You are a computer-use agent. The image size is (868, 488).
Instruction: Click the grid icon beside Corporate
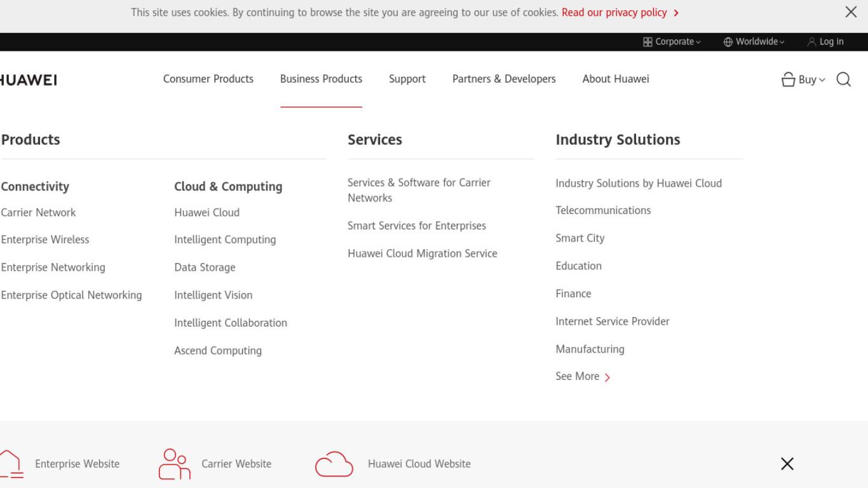coord(648,42)
